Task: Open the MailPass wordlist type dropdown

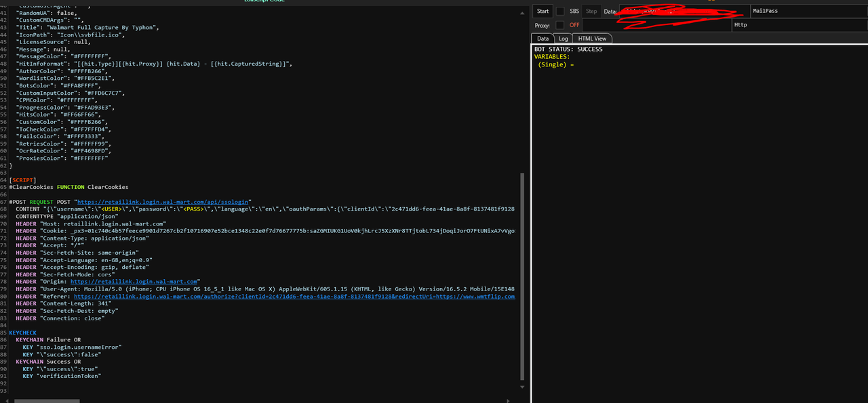Action: [x=808, y=12]
